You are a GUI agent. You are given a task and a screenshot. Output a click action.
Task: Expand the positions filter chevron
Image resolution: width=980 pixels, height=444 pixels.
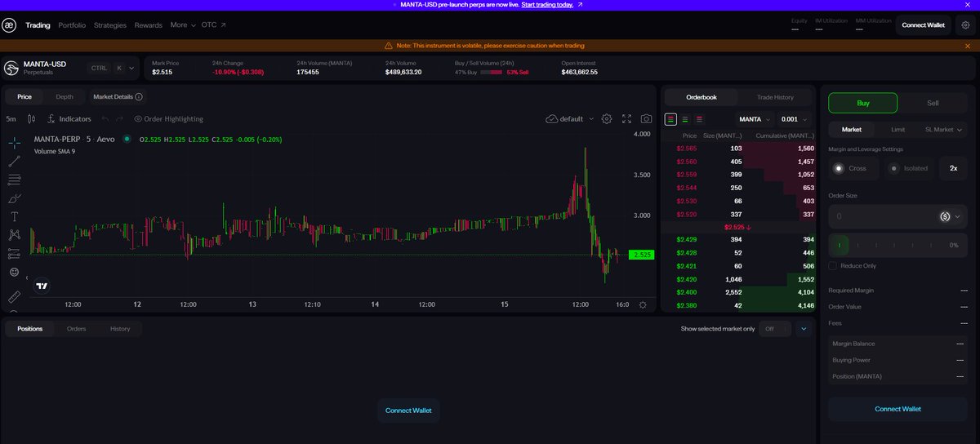[x=804, y=329]
